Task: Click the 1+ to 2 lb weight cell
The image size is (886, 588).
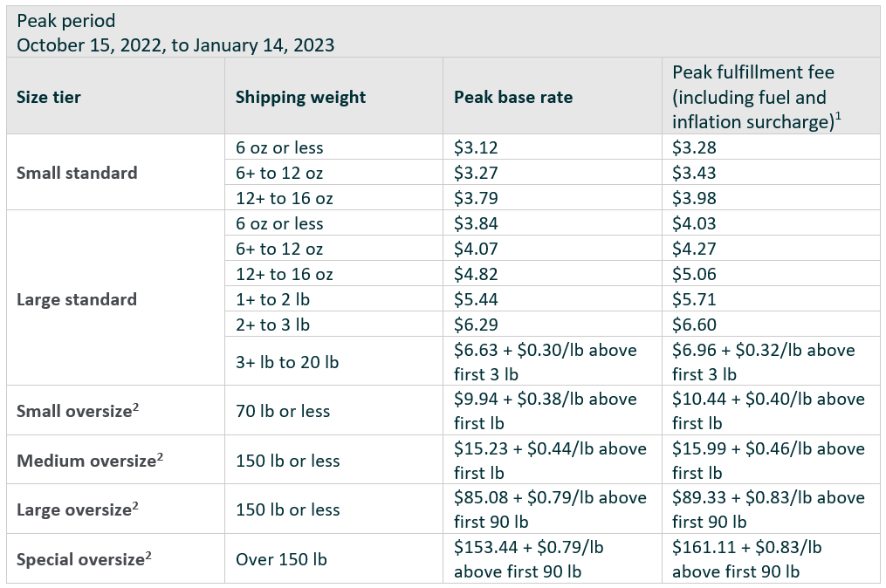Action: (x=333, y=299)
